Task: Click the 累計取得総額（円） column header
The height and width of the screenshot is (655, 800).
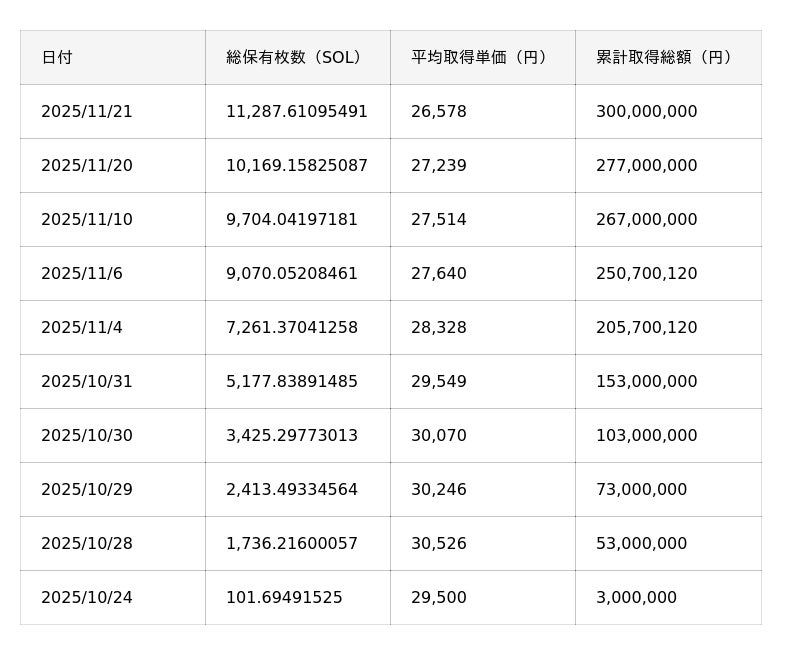Action: 667,58
